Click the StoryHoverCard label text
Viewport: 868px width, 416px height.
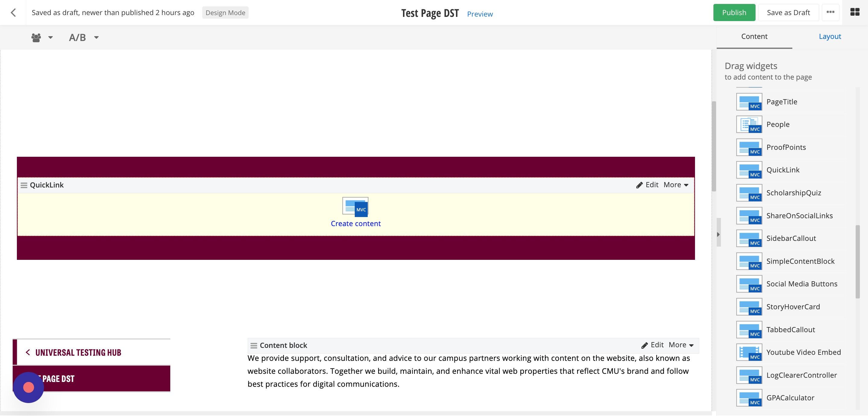coord(793,307)
